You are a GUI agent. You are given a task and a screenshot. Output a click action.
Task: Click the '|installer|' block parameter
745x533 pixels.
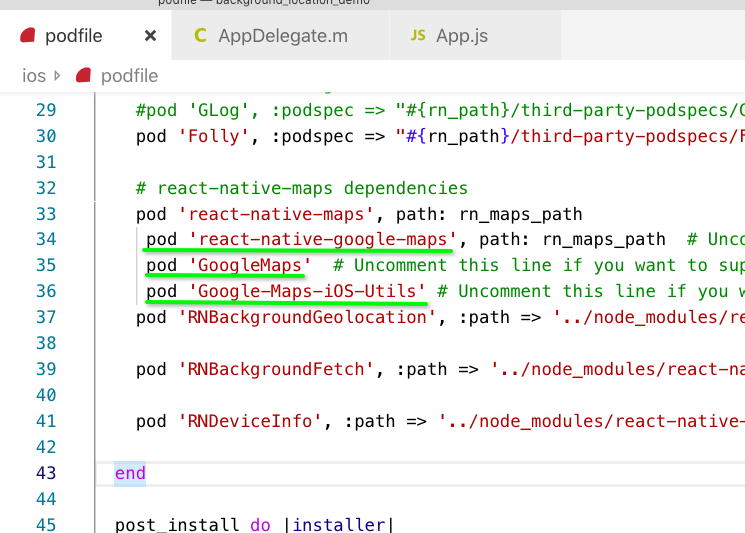click(338, 525)
